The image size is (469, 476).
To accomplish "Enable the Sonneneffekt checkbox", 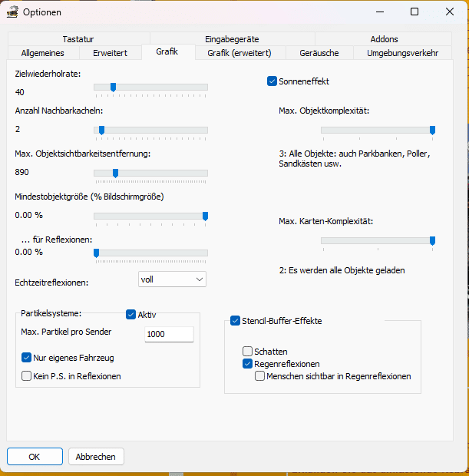I will tap(272, 81).
